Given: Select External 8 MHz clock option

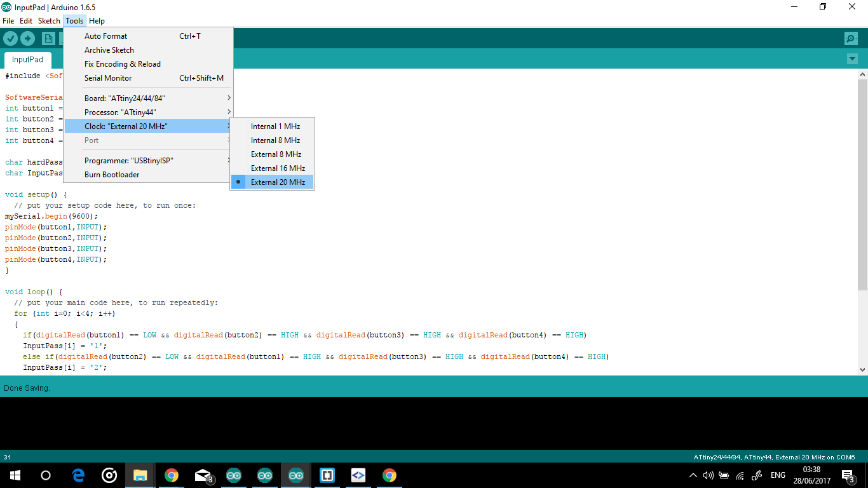Looking at the screenshot, I should [272, 154].
